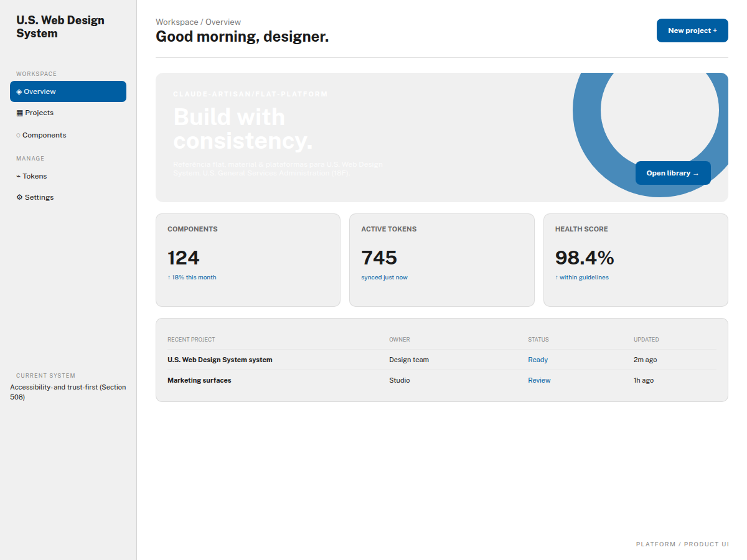747x560 pixels.
Task: Open Components in the sidebar
Action: (x=68, y=135)
